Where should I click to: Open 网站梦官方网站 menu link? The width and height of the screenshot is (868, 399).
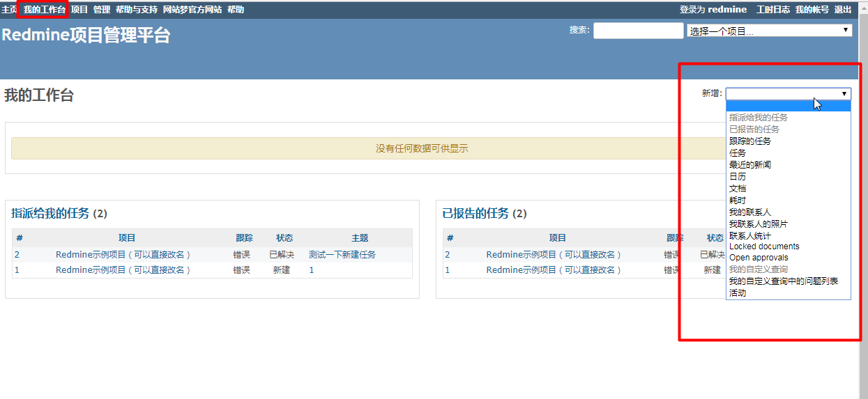click(192, 10)
